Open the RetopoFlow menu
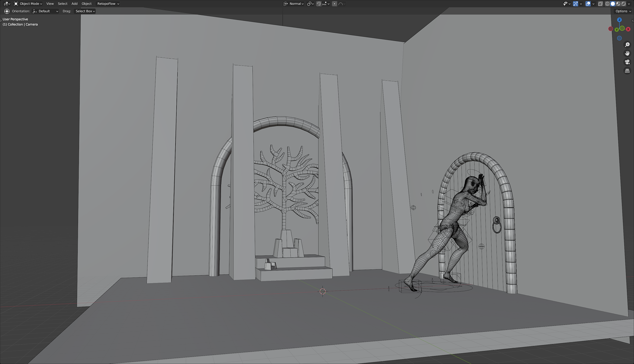The height and width of the screenshot is (364, 634). [108, 4]
